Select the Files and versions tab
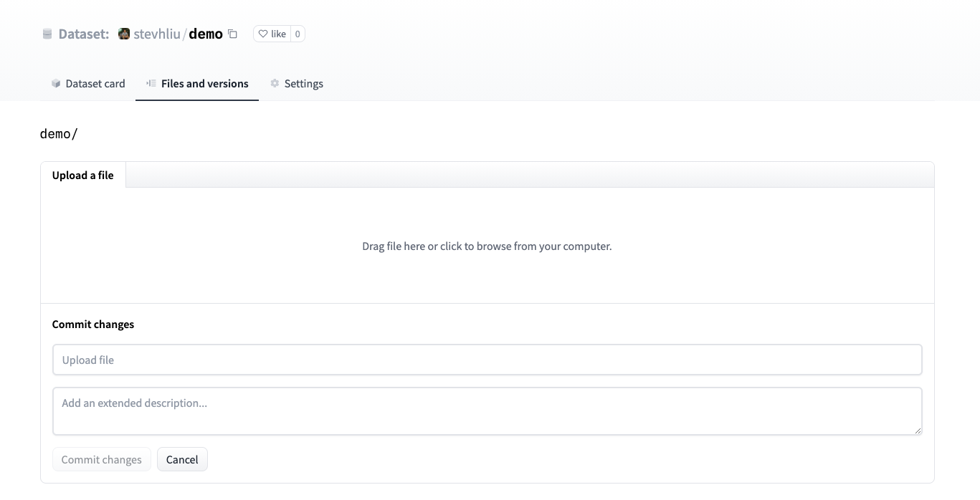Image resolution: width=980 pixels, height=500 pixels. 204,84
